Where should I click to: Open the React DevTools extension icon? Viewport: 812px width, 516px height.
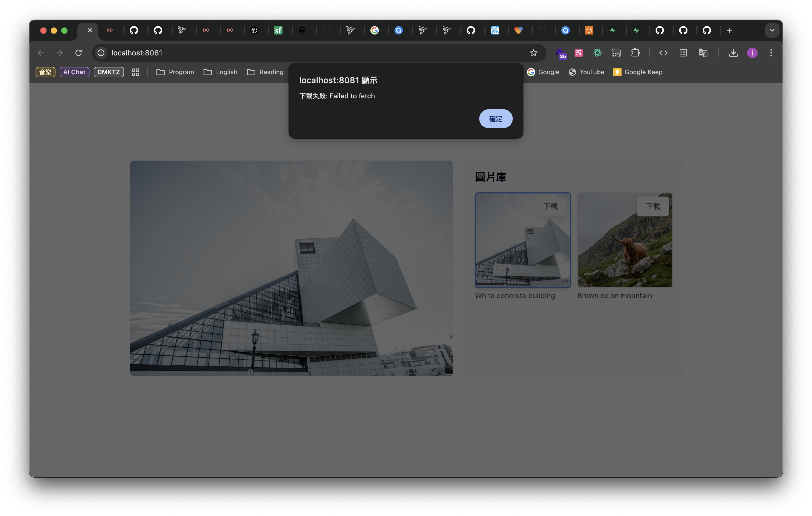[597, 53]
